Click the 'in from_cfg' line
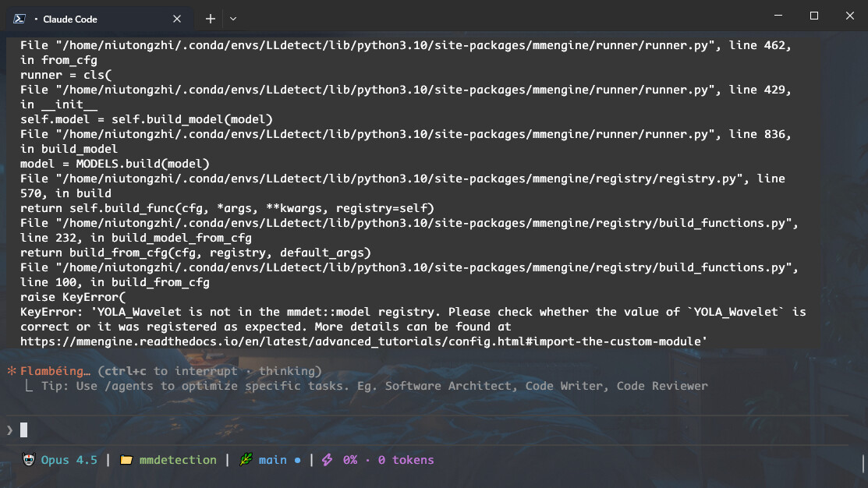This screenshot has width=868, height=488. (58, 60)
